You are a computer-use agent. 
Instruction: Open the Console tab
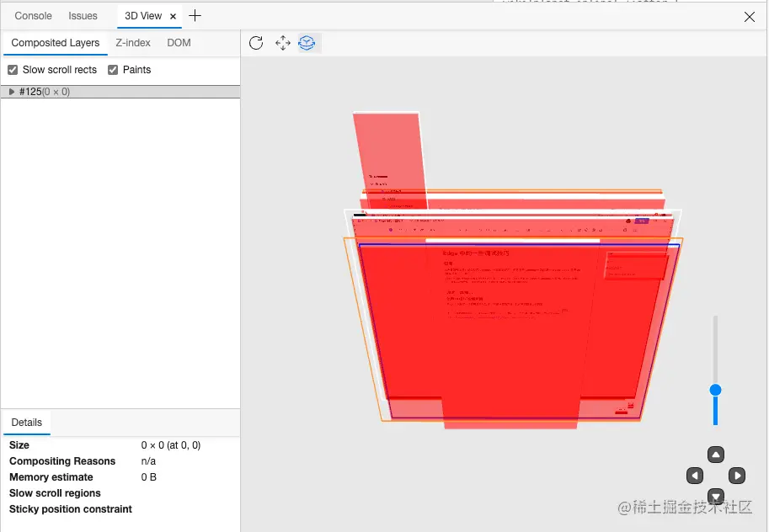click(x=33, y=15)
